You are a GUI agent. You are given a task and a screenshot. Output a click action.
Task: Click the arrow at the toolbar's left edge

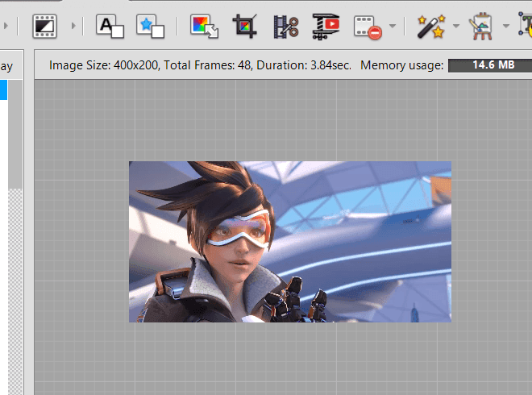[x=6, y=26]
